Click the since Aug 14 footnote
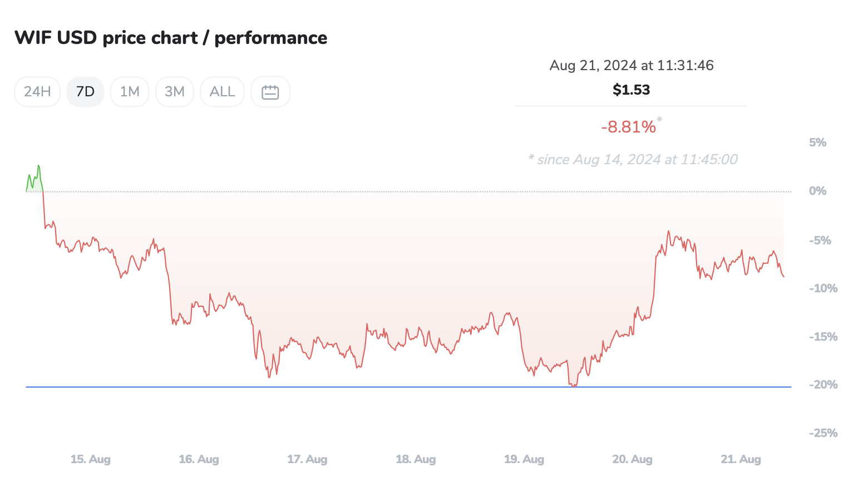 [x=633, y=160]
